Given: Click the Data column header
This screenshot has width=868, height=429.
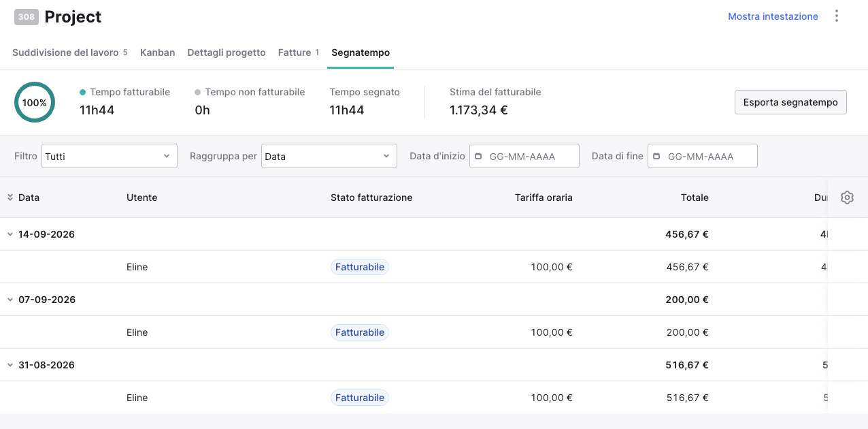Looking at the screenshot, I should pyautogui.click(x=29, y=197).
